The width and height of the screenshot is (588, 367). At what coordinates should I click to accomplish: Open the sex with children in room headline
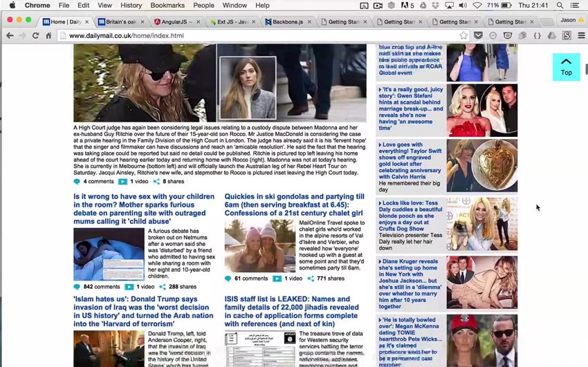[x=144, y=209]
